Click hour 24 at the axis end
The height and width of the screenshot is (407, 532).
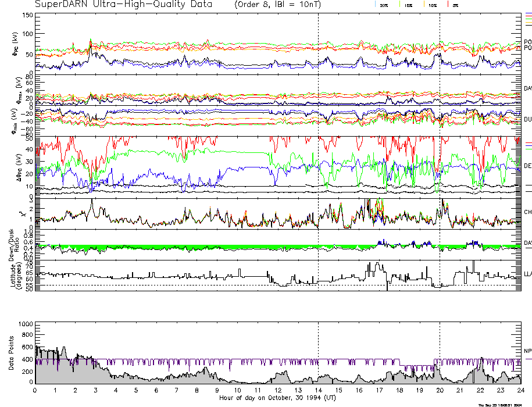pyautogui.click(x=520, y=391)
